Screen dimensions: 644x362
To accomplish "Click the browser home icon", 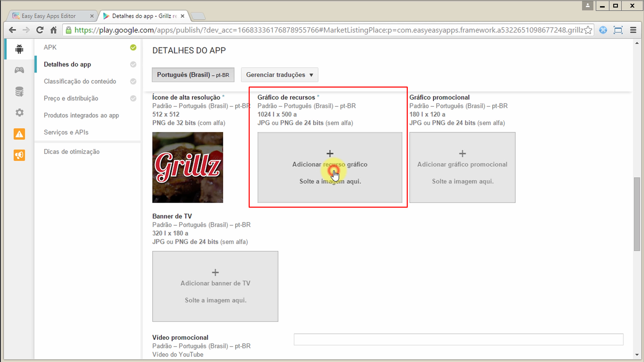I will point(53,30).
